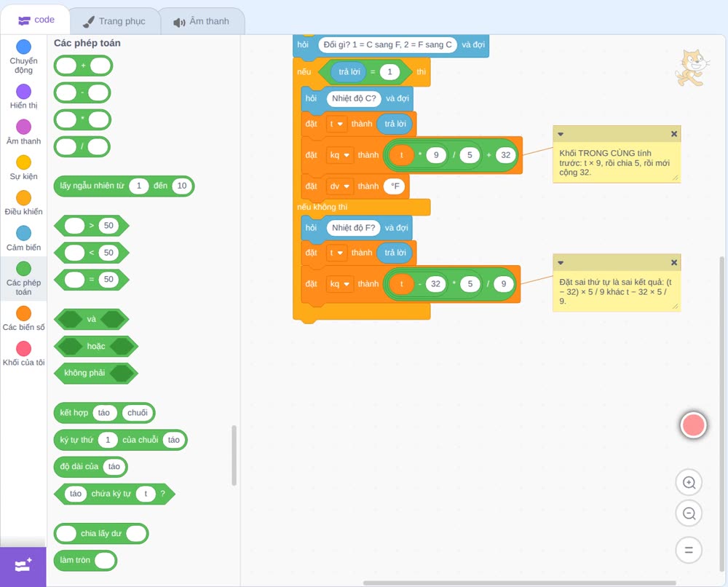Select the độ dài của block

tap(90, 467)
